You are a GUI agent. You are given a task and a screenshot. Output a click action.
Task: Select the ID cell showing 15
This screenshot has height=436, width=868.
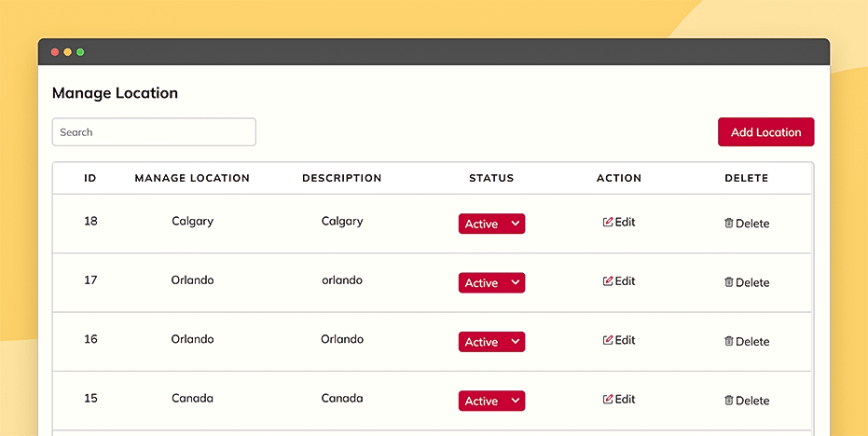[x=90, y=398]
